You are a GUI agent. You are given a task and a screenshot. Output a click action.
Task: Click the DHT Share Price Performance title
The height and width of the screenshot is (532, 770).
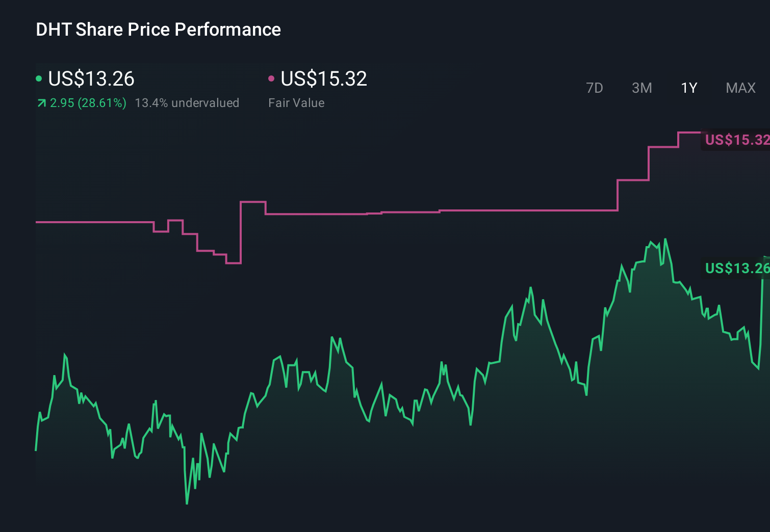click(158, 30)
